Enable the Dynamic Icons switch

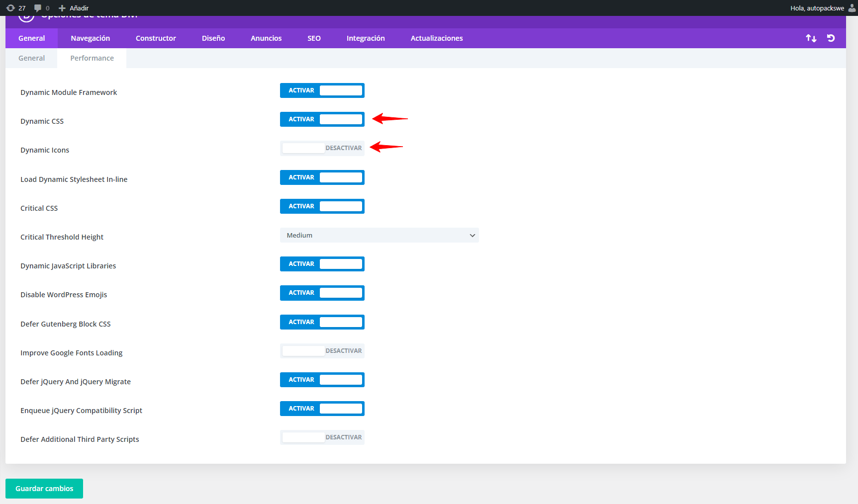pos(322,148)
